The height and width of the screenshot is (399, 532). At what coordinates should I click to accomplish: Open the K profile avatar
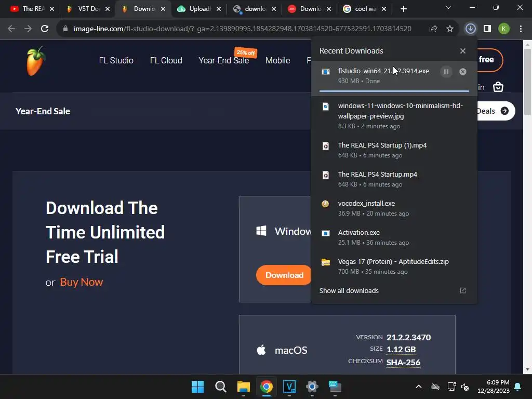504,29
